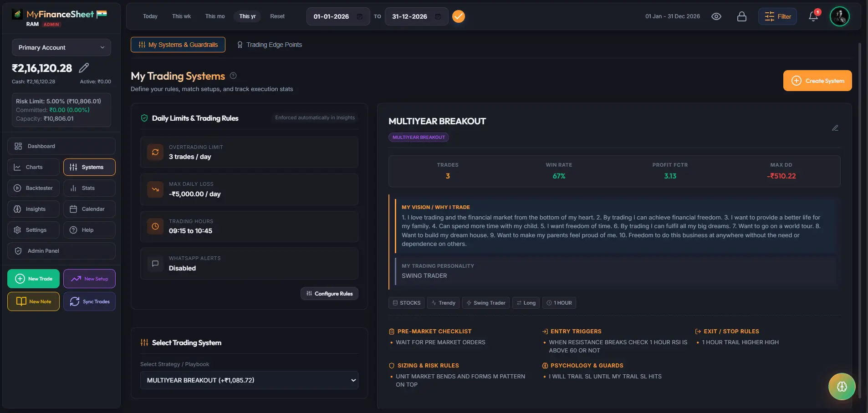Click Pre-Market Checklist clipboard icon
Screen dimensions: 868x413
click(x=392, y=331)
